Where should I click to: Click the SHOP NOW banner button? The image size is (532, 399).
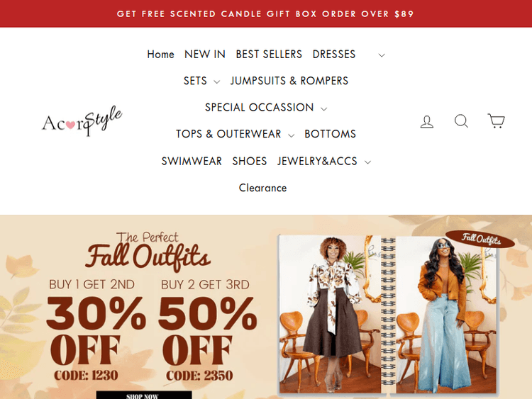pos(144,395)
